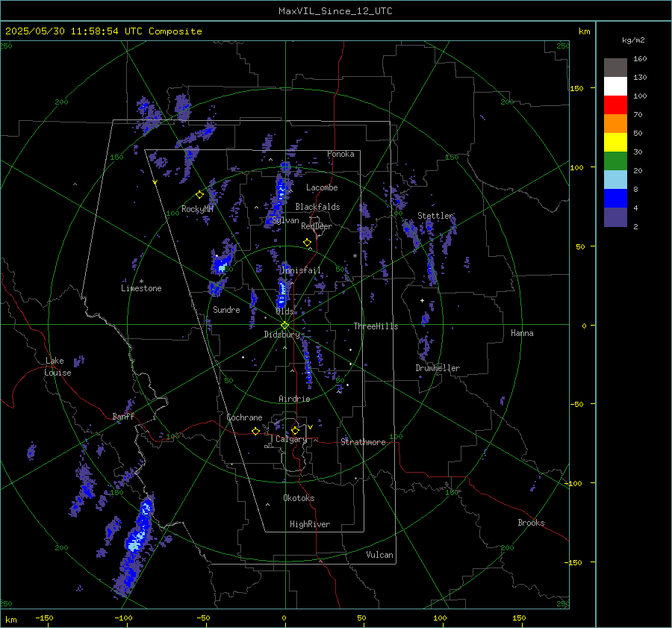
Task: Click the Stettler label
Action: pyautogui.click(x=435, y=216)
